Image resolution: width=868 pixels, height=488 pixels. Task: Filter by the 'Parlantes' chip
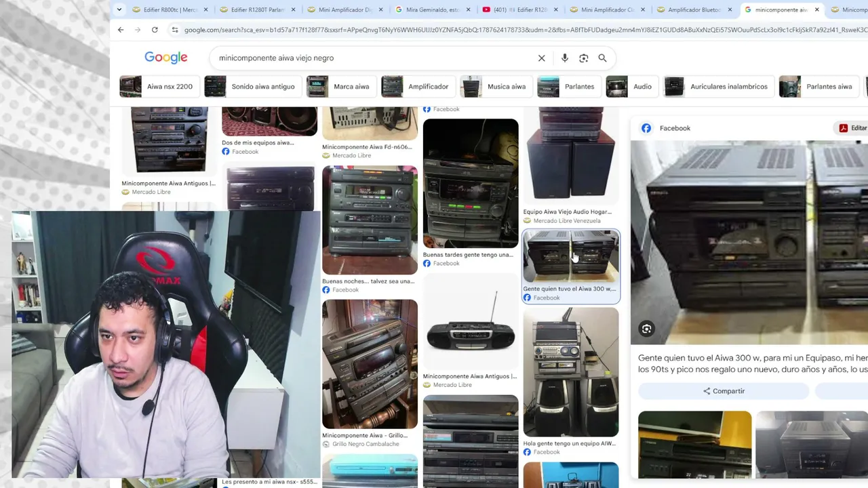(568, 87)
